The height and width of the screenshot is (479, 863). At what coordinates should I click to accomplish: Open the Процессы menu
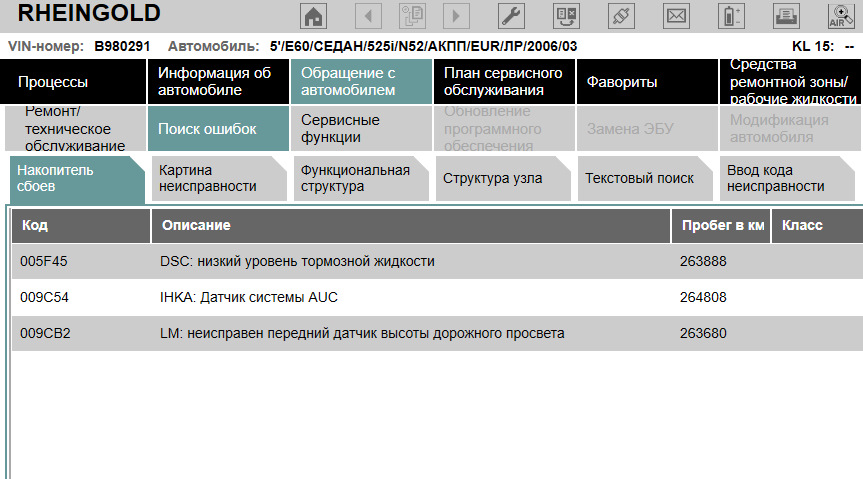(x=73, y=81)
